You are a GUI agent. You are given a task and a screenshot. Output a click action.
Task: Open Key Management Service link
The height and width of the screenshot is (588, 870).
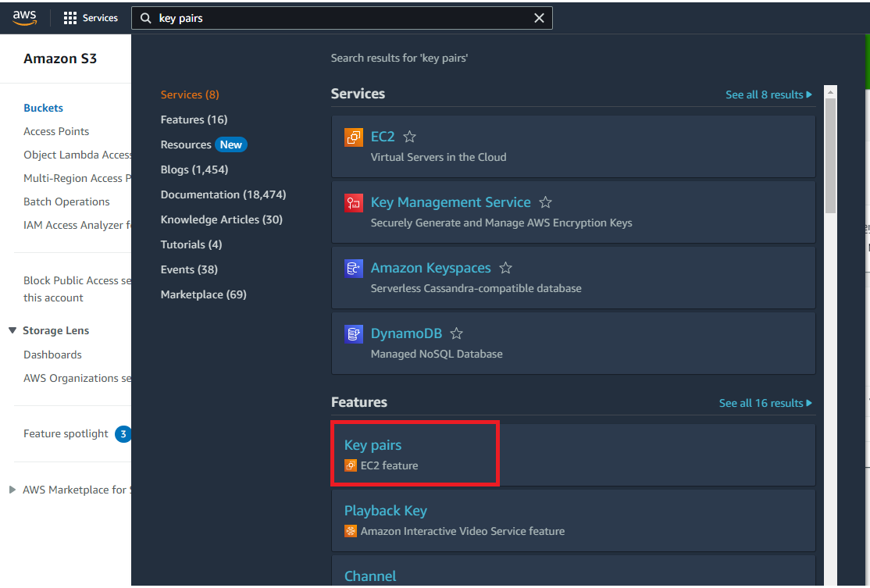coord(451,202)
